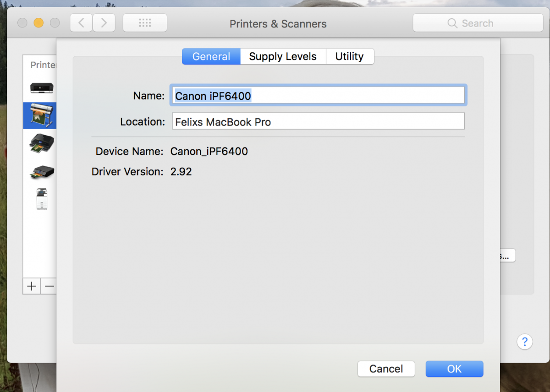This screenshot has height=392, width=550.
Task: Switch to the Utility tab
Action: (350, 56)
